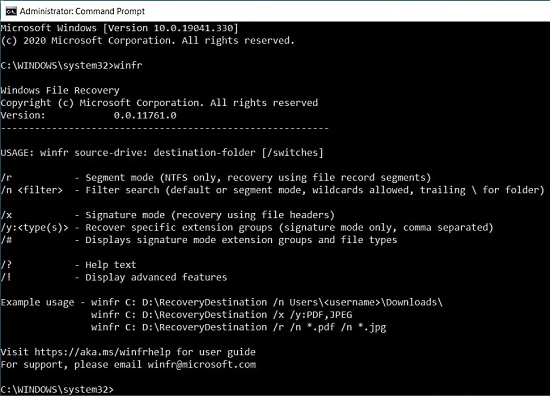Image resolution: width=550 pixels, height=396 pixels.
Task: Click the /! Display advanced features line
Action: tap(114, 277)
